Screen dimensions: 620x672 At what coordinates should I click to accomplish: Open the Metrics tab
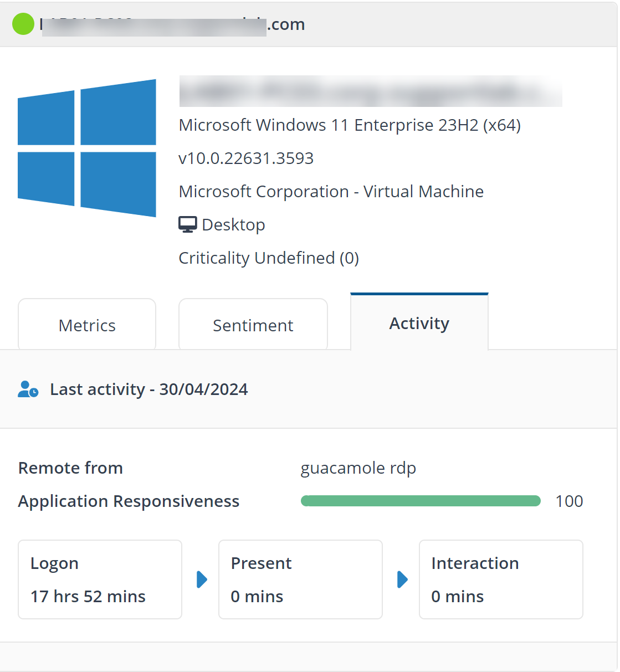pos(87,325)
